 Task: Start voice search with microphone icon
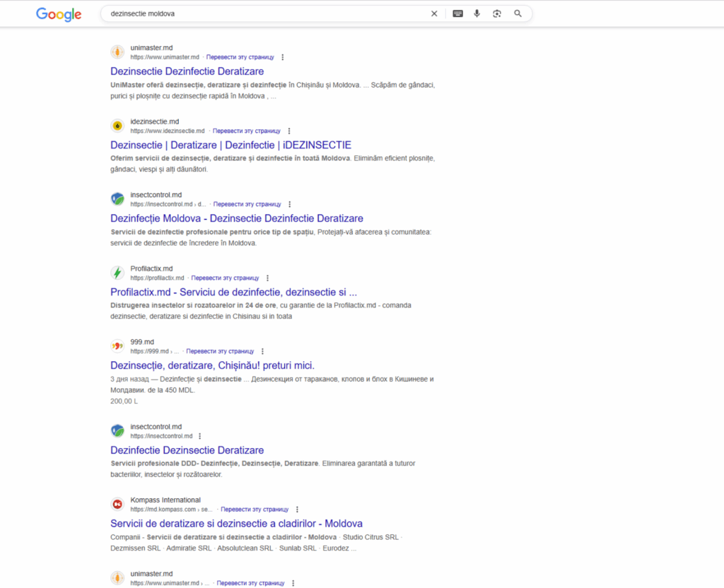click(x=477, y=13)
